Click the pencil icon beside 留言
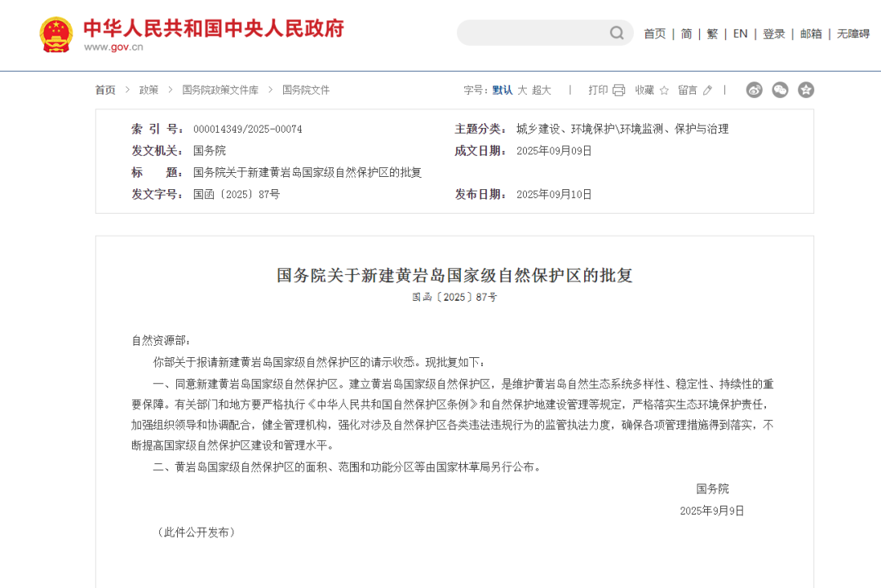This screenshot has width=881, height=588. 707,91
